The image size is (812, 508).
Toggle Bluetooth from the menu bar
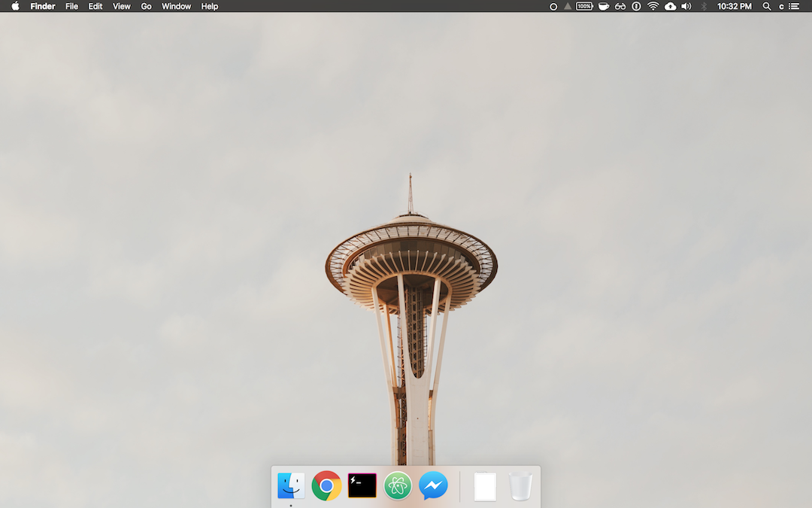[702, 6]
